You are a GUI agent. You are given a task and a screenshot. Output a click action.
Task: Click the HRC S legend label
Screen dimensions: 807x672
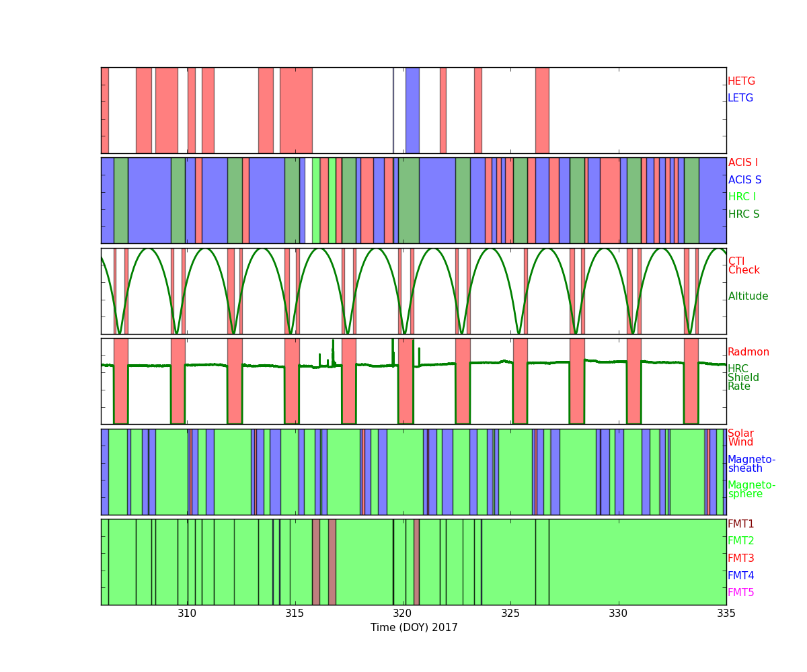pyautogui.click(x=743, y=214)
